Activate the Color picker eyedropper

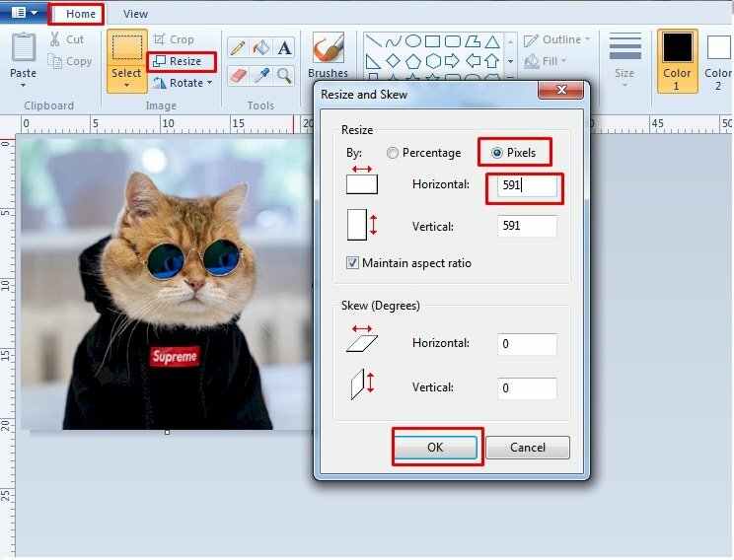[261, 76]
